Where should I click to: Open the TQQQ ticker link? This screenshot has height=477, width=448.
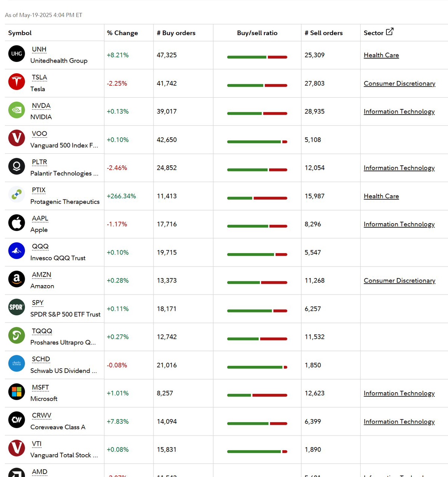[42, 331]
